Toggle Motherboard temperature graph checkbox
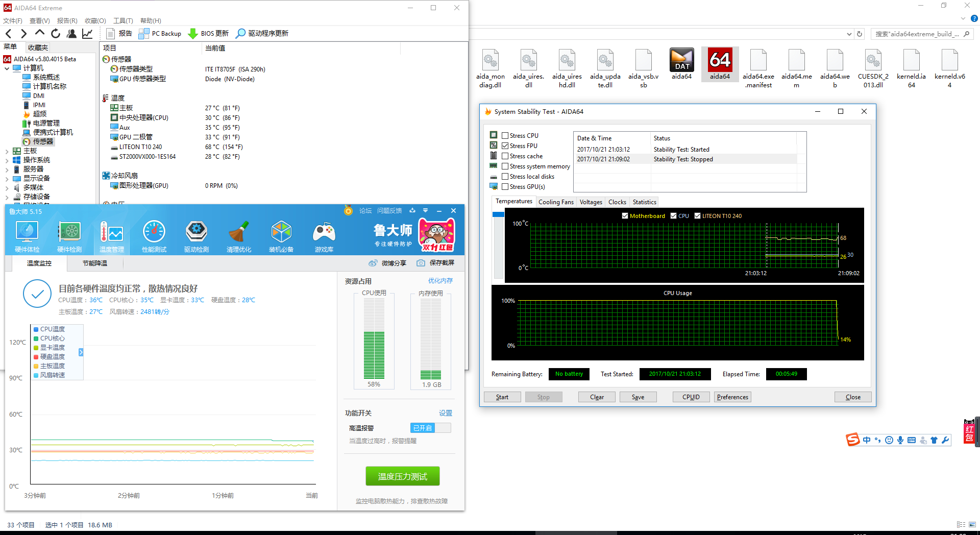The image size is (980, 535). pos(625,216)
